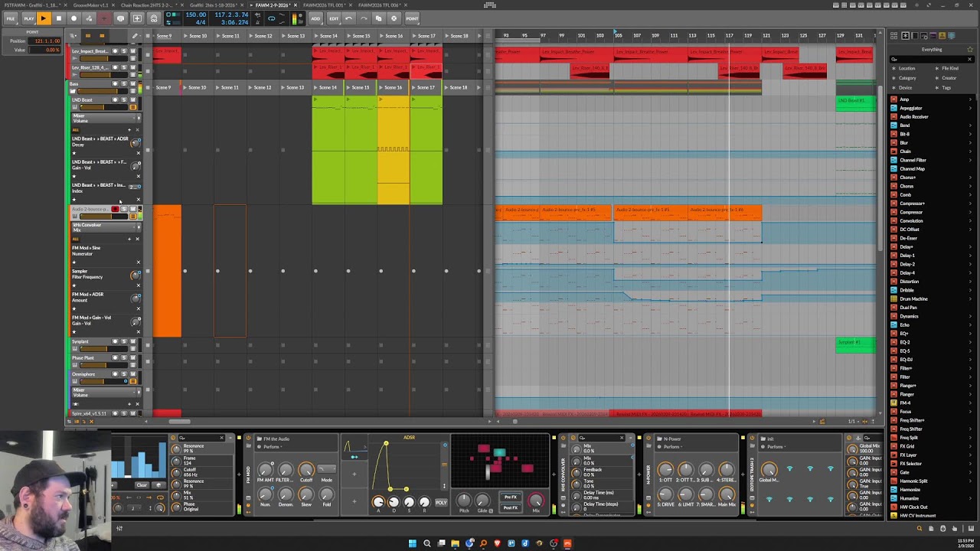Select the yellow Scene 16 launcher clip
Screen dimensions: 980x551
394,149
